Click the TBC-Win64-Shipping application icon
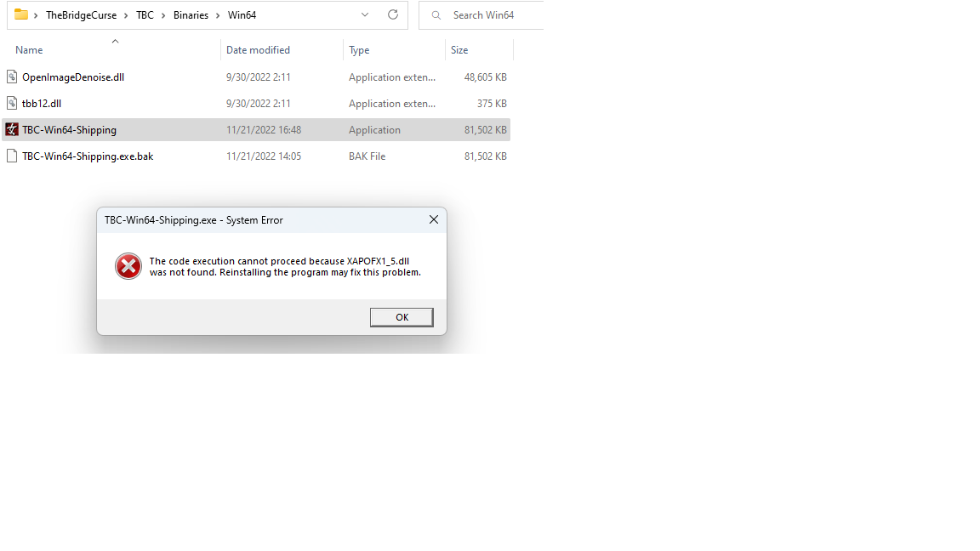Screen dimensions: 980x551 [12, 130]
